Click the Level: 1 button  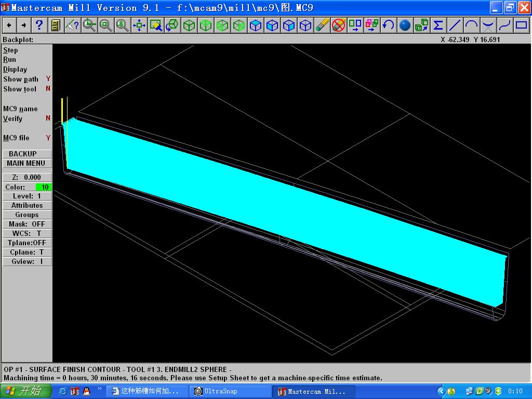(x=27, y=196)
